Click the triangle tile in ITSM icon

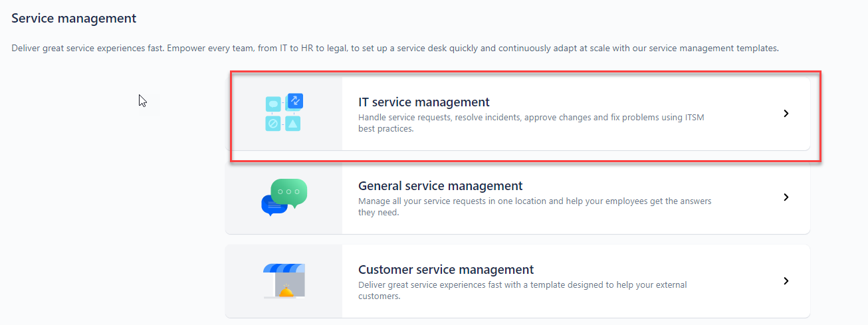[x=293, y=124]
